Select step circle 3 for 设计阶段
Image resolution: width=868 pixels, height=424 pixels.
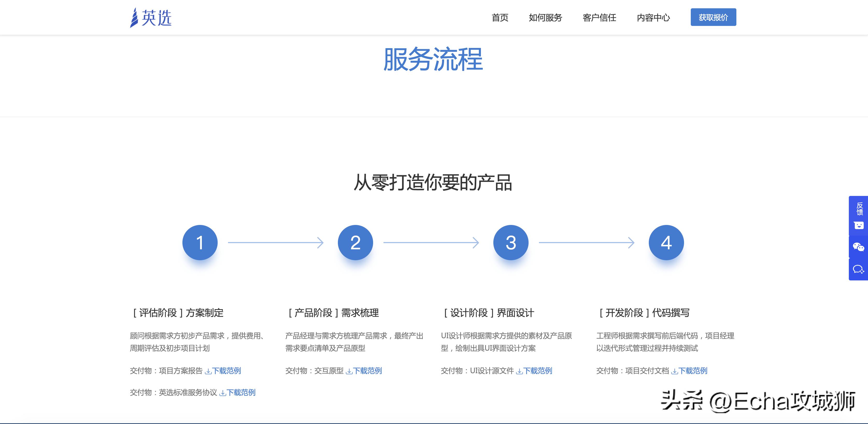(511, 242)
